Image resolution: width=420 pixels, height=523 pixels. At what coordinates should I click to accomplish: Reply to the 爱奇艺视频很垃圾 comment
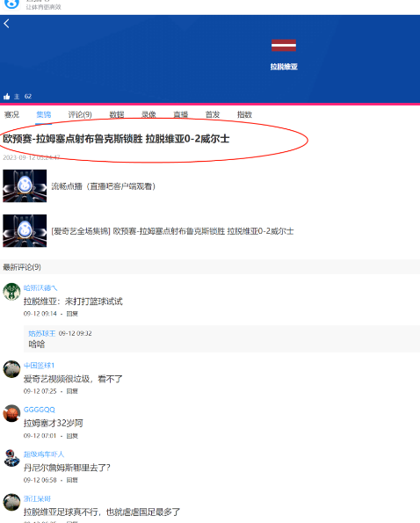coord(72,391)
